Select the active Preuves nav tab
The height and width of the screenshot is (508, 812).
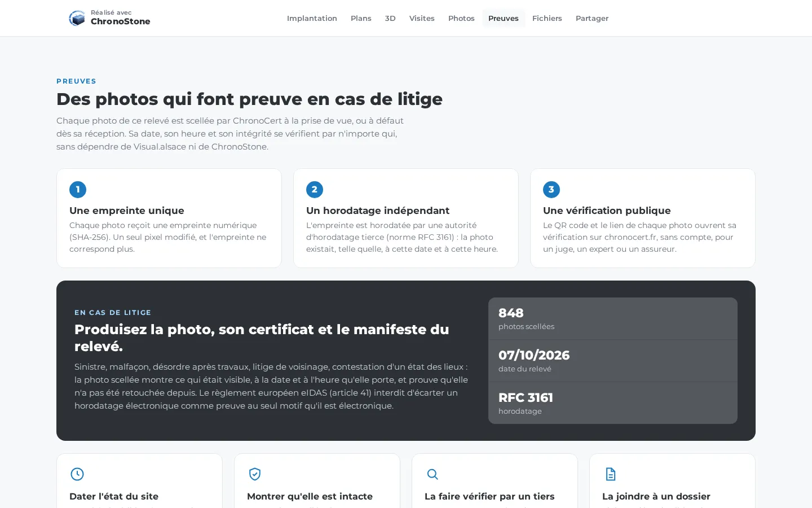tap(504, 18)
